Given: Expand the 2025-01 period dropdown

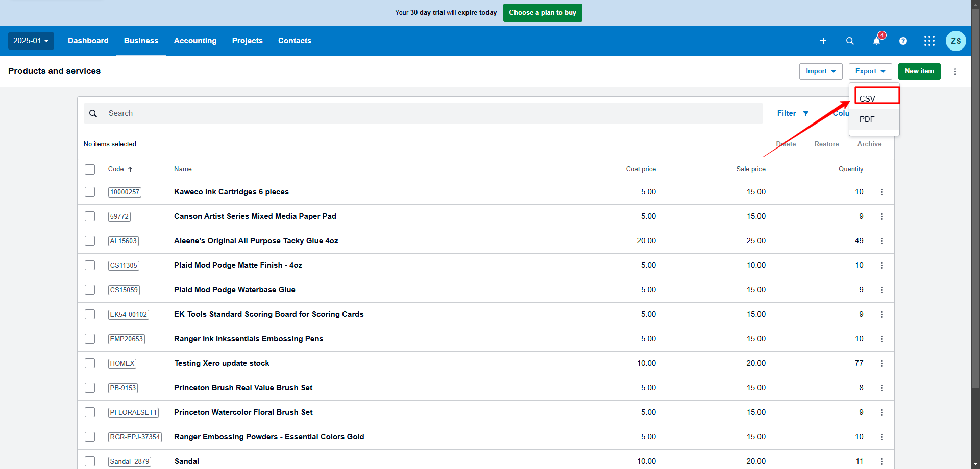Looking at the screenshot, I should 31,41.
